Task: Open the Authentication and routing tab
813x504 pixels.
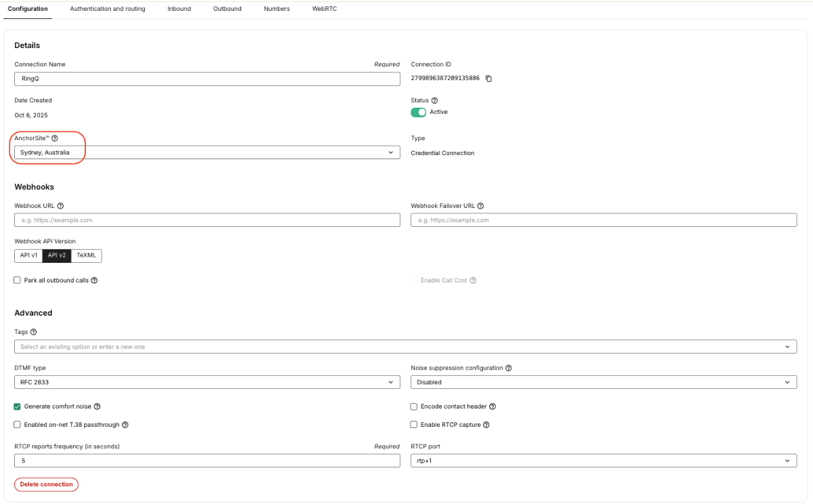Action: click(x=107, y=9)
